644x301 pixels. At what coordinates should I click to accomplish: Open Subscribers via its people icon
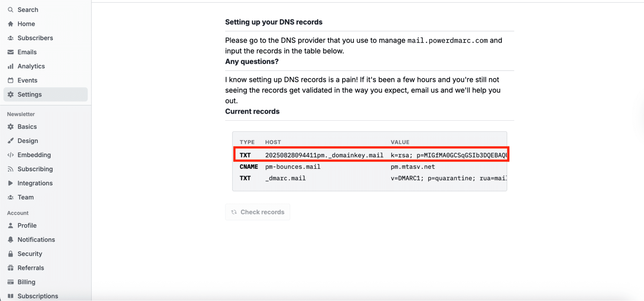(11, 38)
